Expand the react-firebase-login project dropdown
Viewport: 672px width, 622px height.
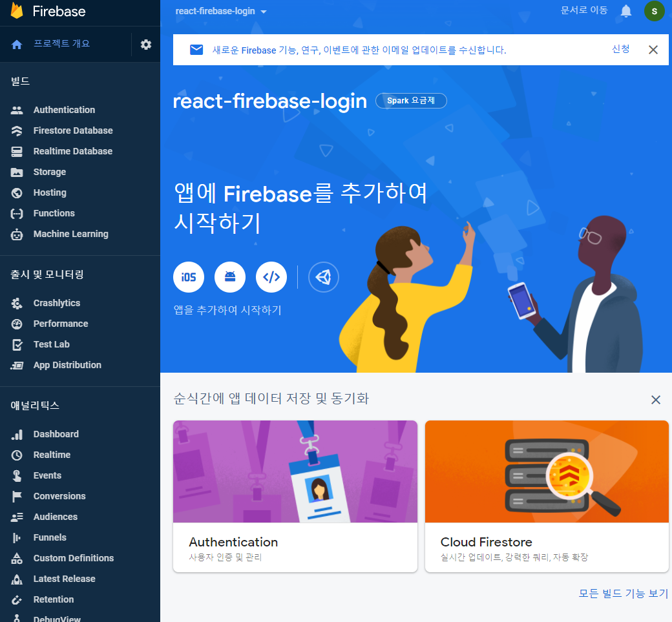coord(221,11)
